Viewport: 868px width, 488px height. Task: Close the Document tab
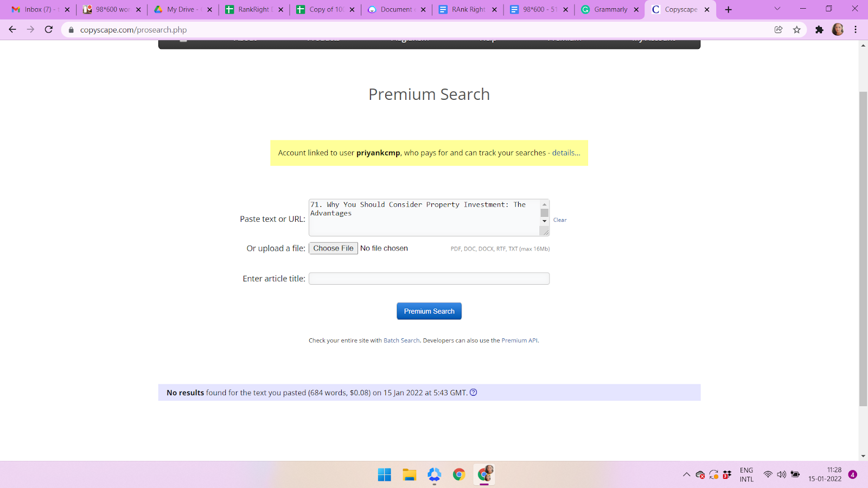pos(423,10)
